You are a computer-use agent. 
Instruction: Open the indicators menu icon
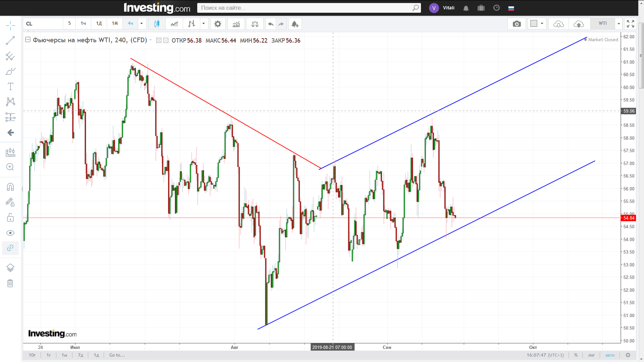click(236, 24)
